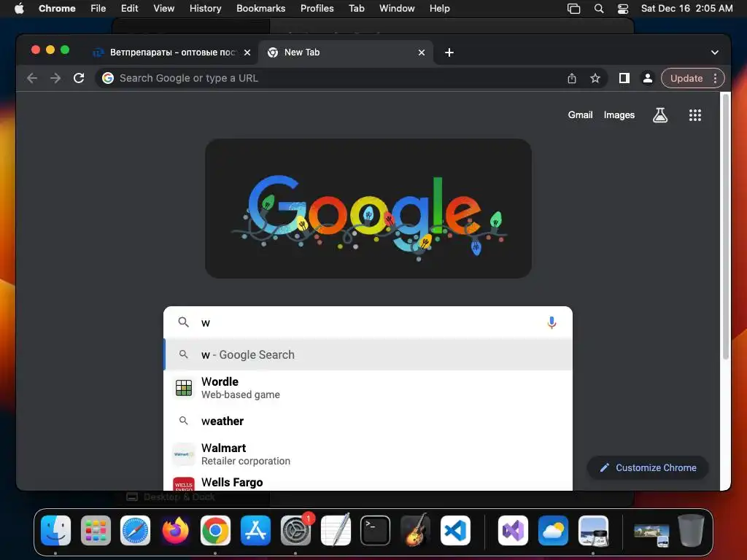
Task: Click the Share page icon in the address bar
Action: (x=572, y=79)
